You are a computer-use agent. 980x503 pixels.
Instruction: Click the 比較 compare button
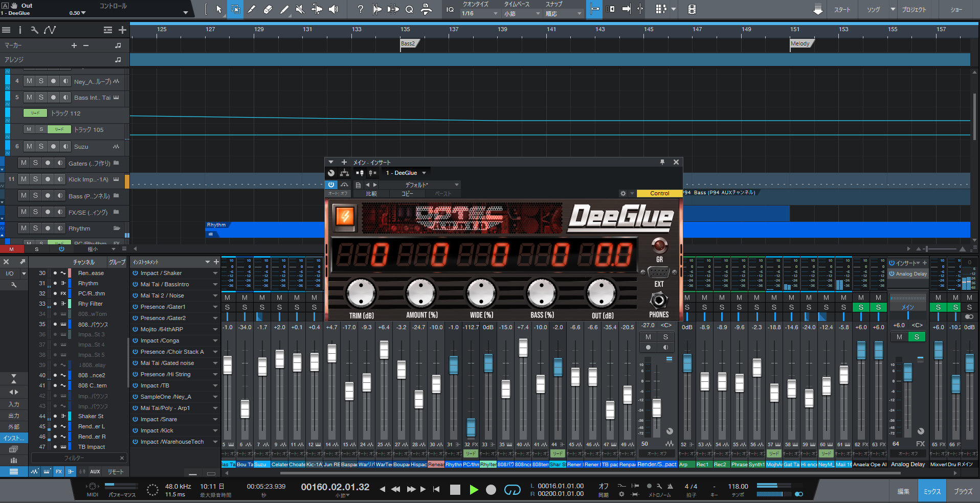371,194
